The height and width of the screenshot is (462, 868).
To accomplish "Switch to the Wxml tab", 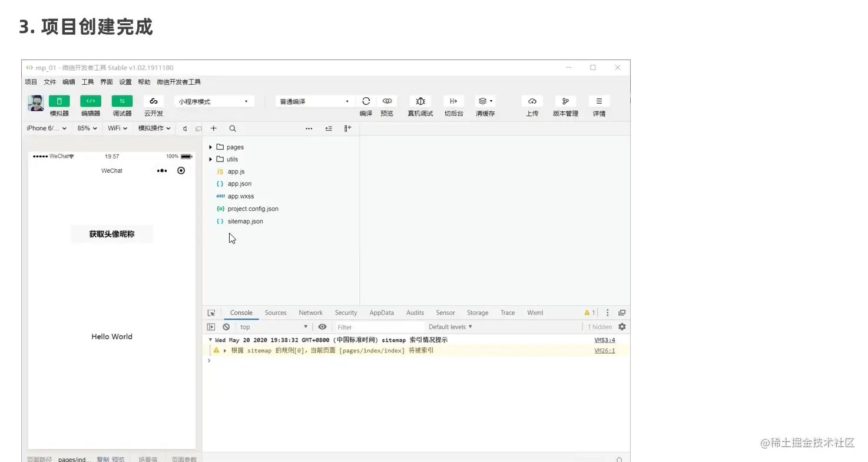I will (x=535, y=313).
